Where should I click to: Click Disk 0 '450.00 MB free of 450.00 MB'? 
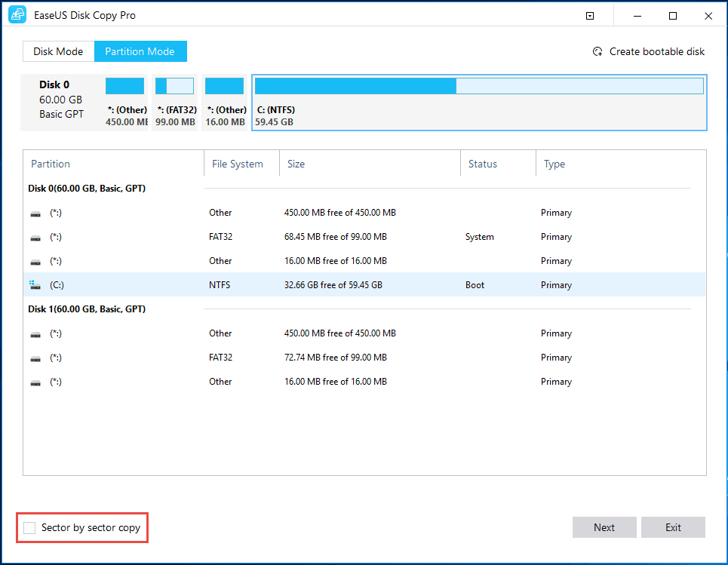tap(340, 213)
